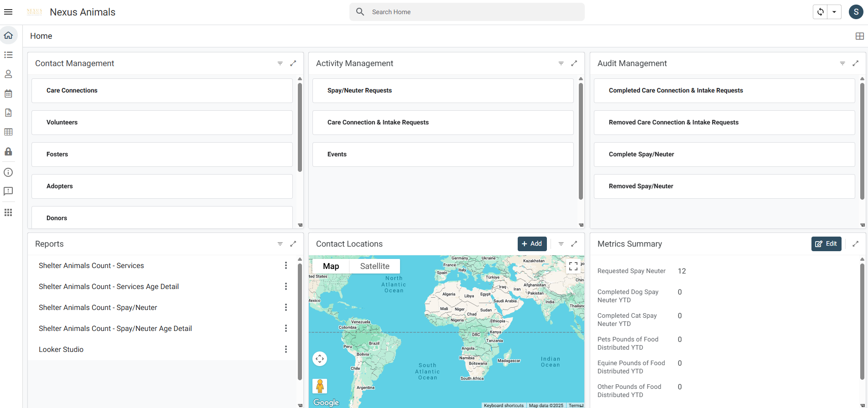Toggle map fullscreen view
Screen dimensions: 868x408
[x=573, y=266]
